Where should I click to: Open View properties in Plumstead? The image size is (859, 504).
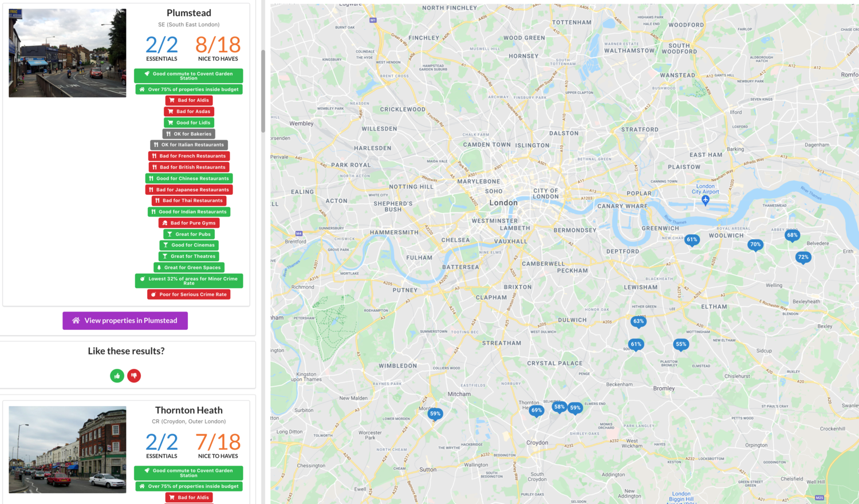coord(125,321)
